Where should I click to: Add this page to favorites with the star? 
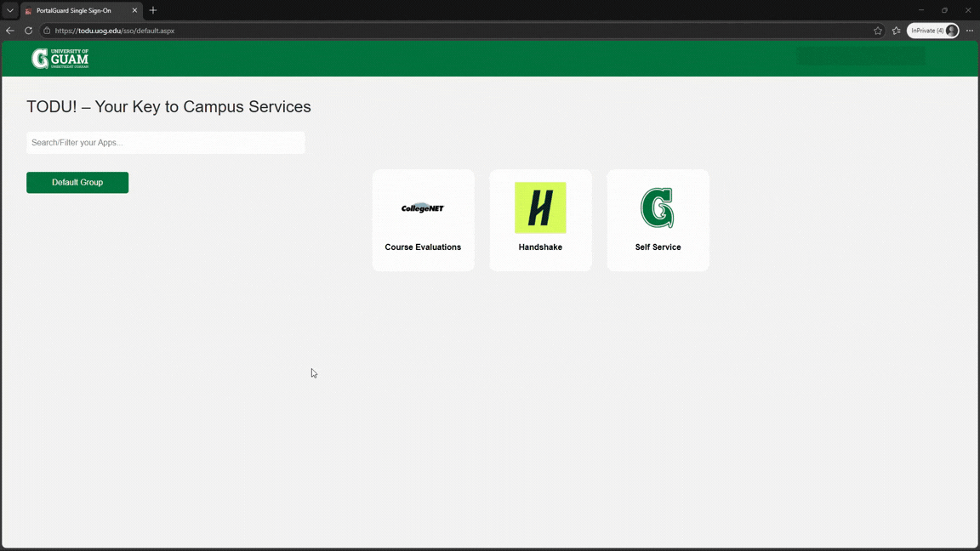click(878, 31)
